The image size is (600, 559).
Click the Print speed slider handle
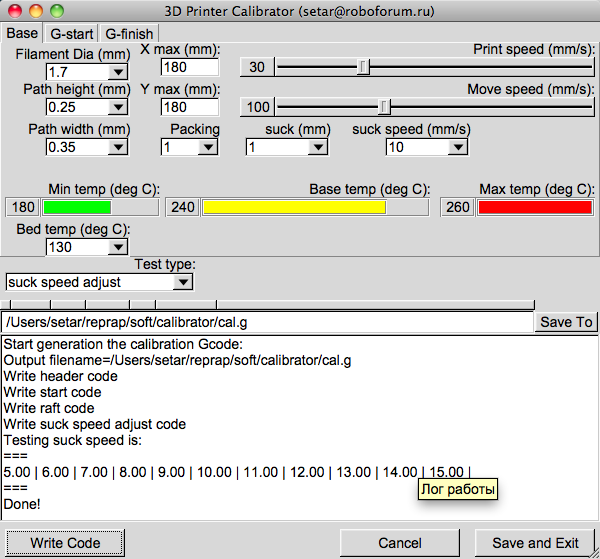(x=364, y=67)
